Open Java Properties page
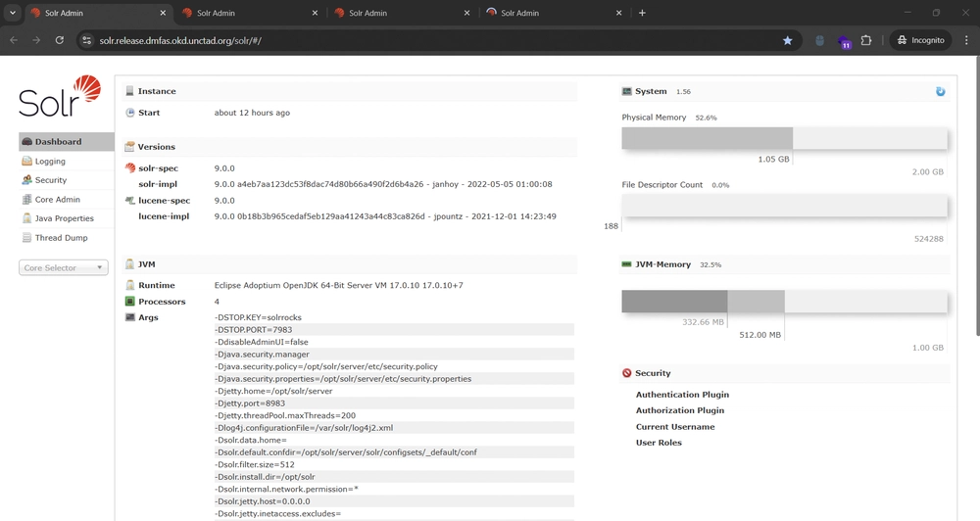Viewport: 980px width, 521px height. pyautogui.click(x=65, y=218)
